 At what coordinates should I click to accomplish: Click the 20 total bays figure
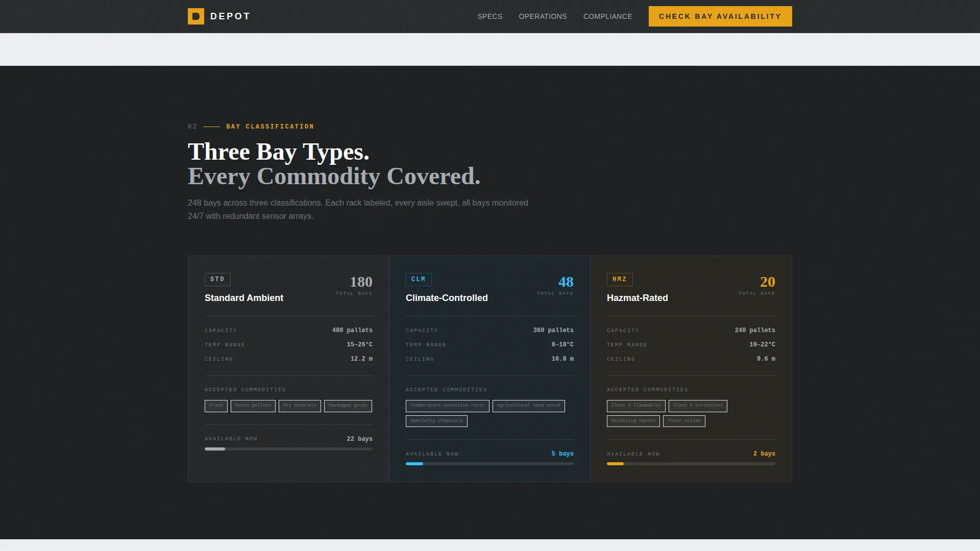[768, 282]
